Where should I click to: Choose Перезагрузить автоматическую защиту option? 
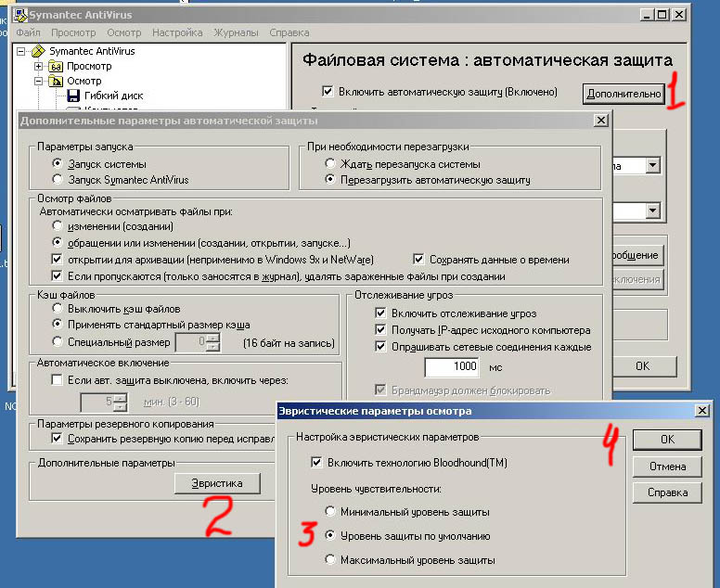(329, 179)
